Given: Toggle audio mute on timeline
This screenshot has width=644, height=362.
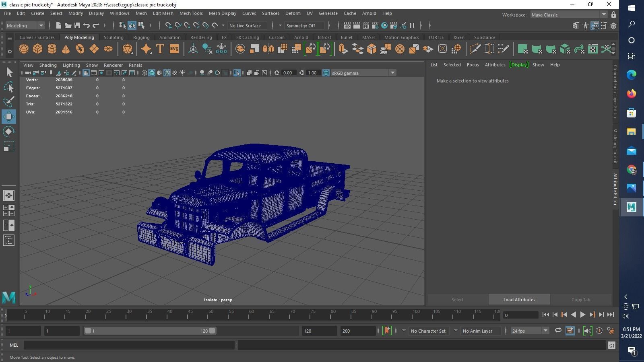Looking at the screenshot, I should 588,331.
